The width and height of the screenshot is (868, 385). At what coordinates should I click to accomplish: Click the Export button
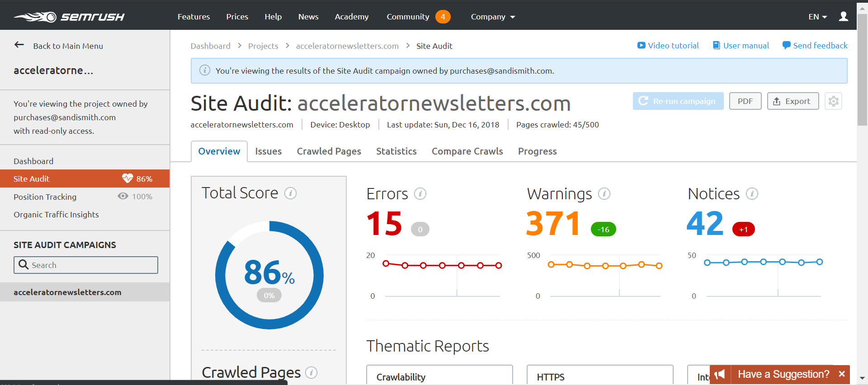(x=793, y=101)
